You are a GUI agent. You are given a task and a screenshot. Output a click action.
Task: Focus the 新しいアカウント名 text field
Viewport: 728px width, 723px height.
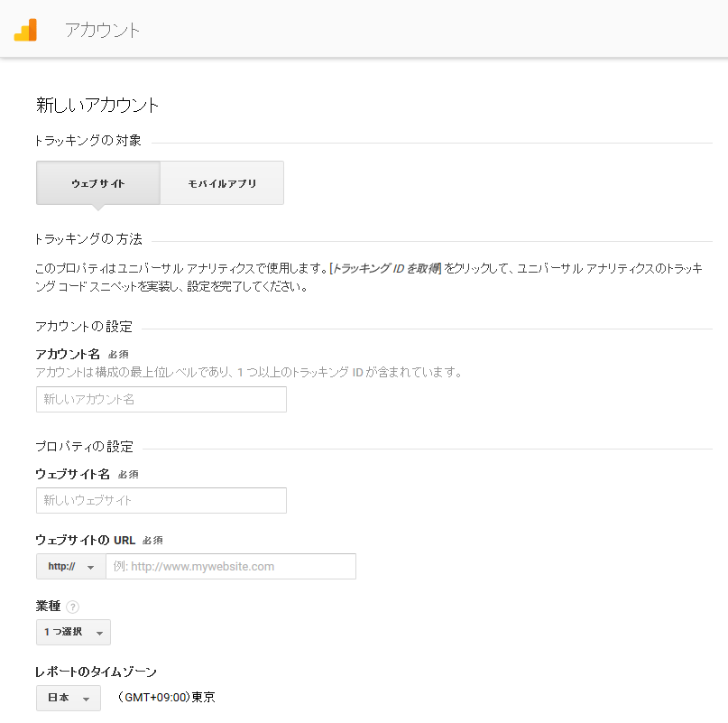tap(161, 399)
